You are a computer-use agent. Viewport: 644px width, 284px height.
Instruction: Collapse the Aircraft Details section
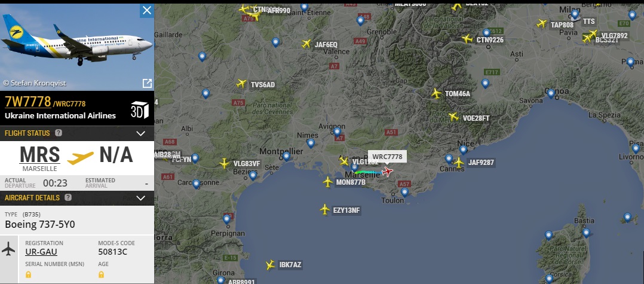pyautogui.click(x=141, y=198)
